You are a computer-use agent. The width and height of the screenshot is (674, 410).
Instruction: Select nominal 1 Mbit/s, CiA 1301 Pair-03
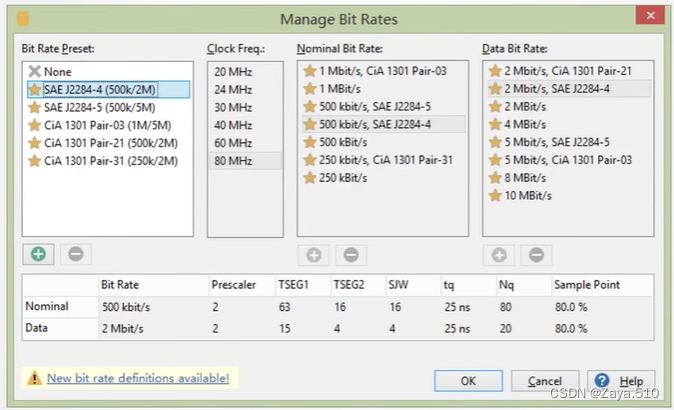[x=383, y=71]
